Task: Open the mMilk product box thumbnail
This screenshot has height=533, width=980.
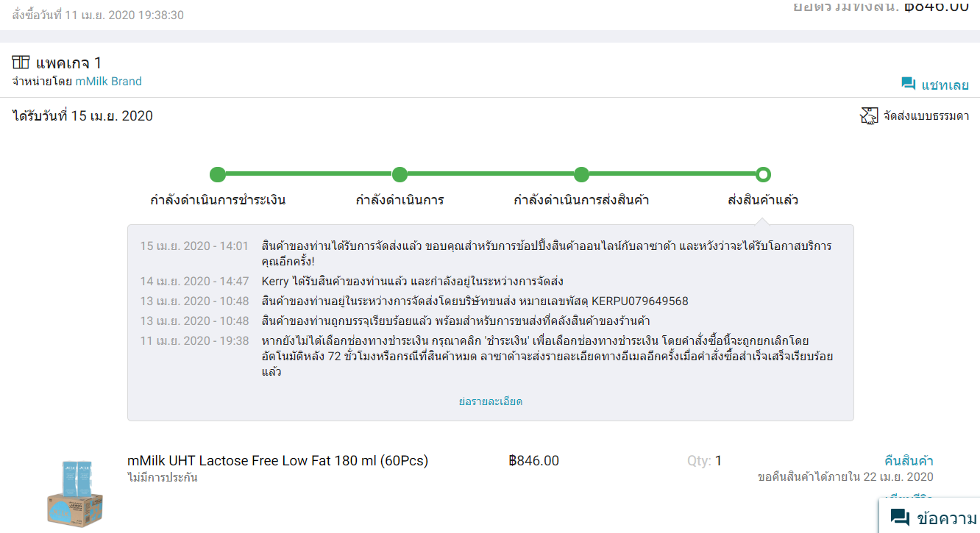Action: pyautogui.click(x=75, y=491)
